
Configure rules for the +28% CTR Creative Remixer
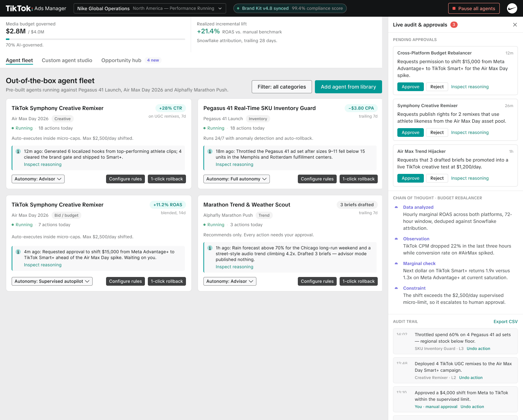[x=125, y=179]
